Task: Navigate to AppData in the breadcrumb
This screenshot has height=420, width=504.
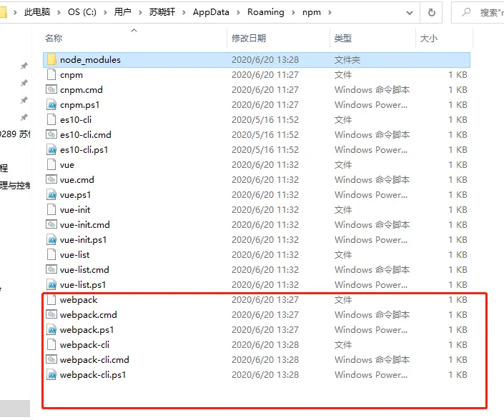Action: coord(211,12)
